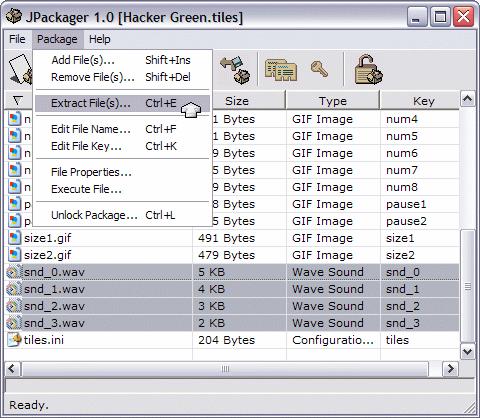Click the horizontal scrollbar right arrow

[450, 369]
